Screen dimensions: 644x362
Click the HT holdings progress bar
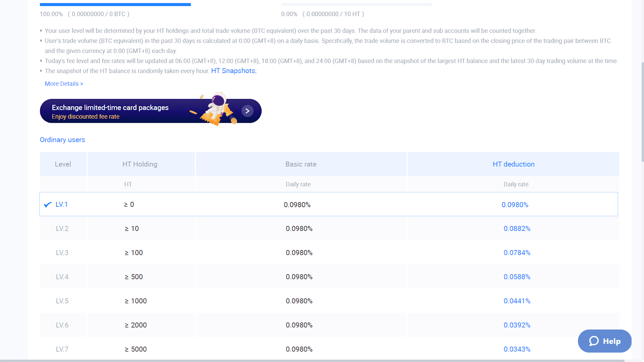pos(357,4)
